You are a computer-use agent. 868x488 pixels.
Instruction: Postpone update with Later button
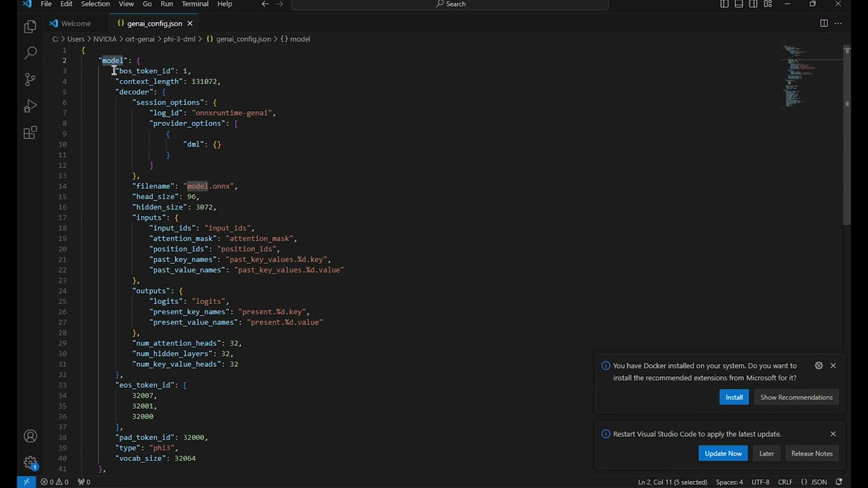(766, 453)
